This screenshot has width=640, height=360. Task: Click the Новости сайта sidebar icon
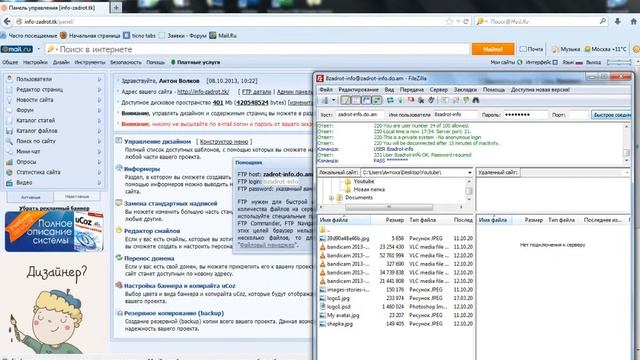[9, 100]
